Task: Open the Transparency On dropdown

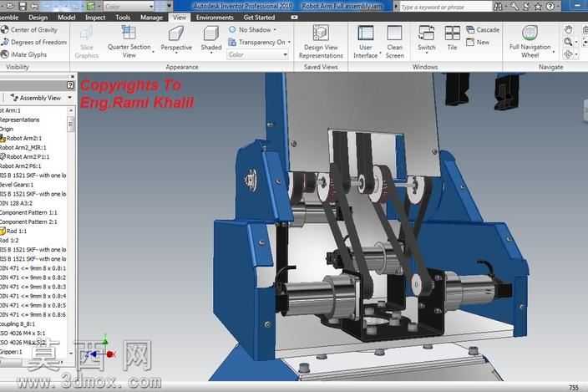Action: click(259, 43)
